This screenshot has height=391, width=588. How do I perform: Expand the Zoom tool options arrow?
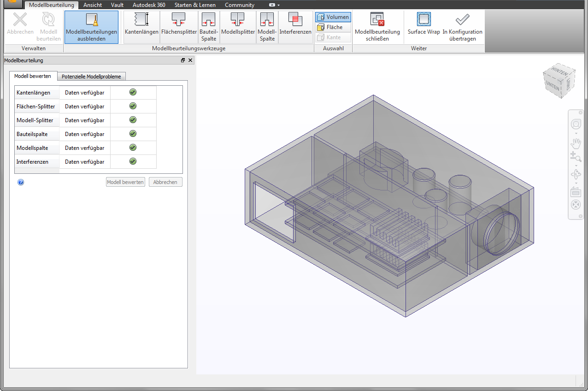tap(576, 165)
